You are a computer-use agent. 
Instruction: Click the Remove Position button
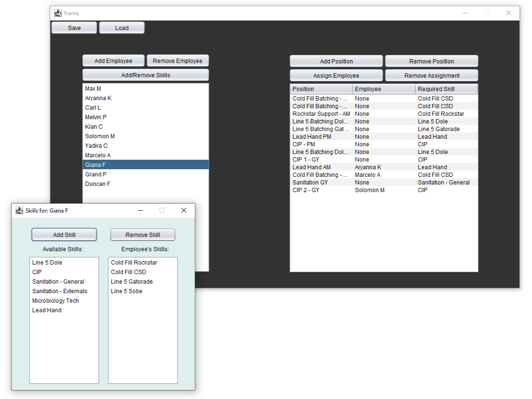tap(431, 61)
